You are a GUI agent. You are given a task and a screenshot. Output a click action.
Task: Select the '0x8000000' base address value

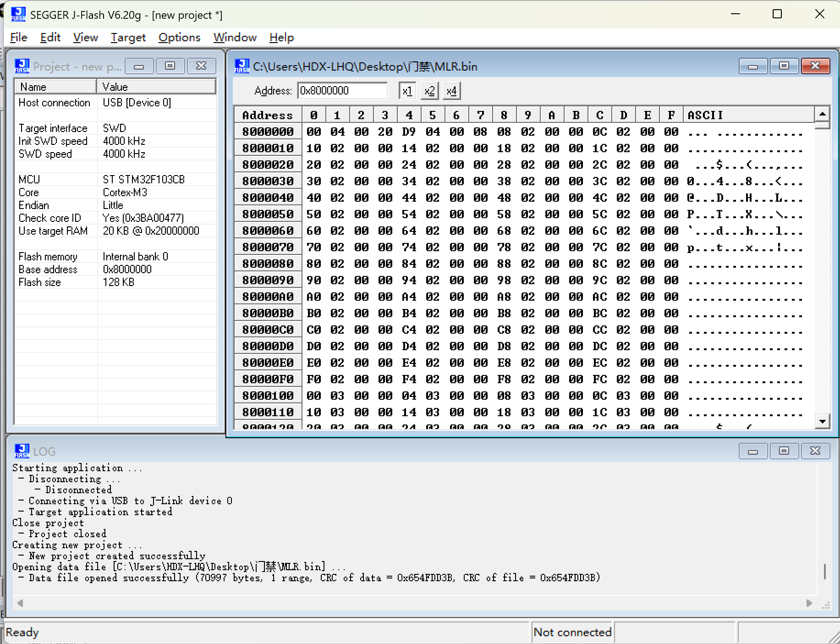tap(127, 270)
